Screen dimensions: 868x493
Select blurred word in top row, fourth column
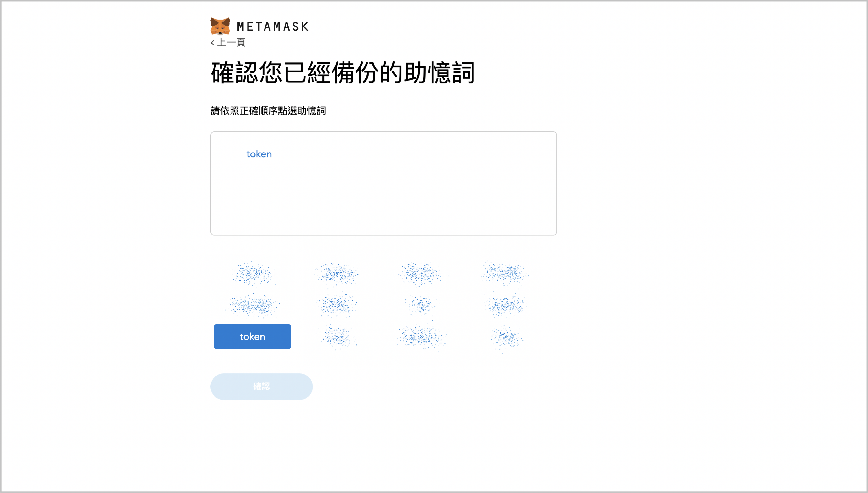(x=505, y=273)
